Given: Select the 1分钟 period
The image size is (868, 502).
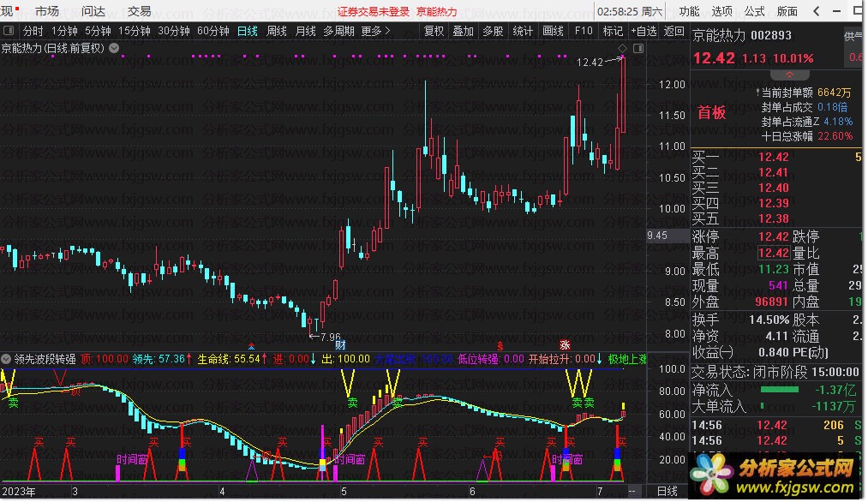Looking at the screenshot, I should click(x=64, y=31).
